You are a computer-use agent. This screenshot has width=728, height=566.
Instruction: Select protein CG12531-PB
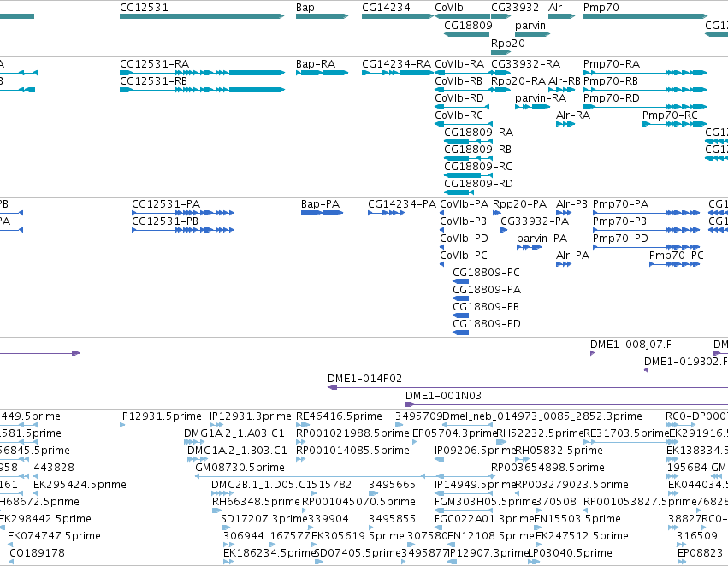(x=165, y=221)
